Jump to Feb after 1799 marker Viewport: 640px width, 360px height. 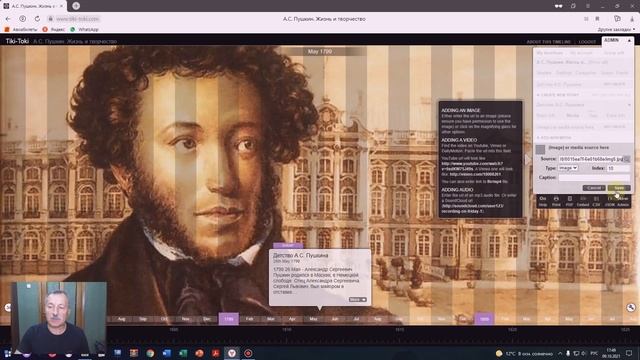(249, 319)
